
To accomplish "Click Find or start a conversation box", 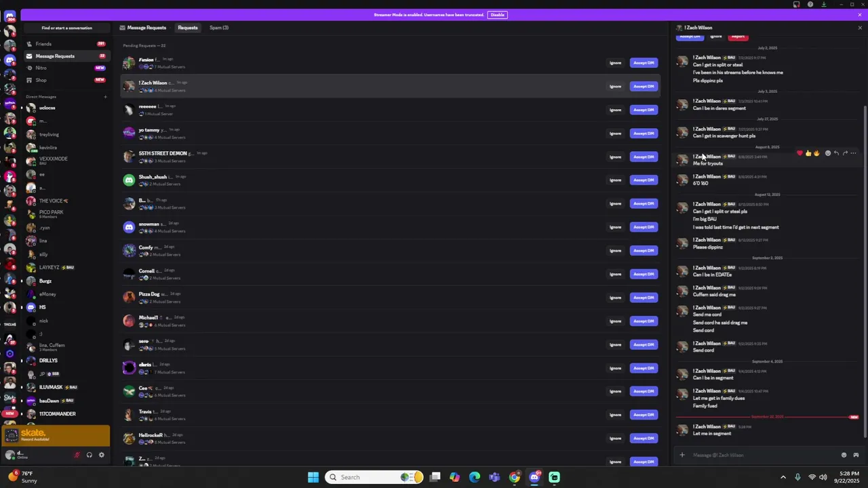I will click(66, 28).
